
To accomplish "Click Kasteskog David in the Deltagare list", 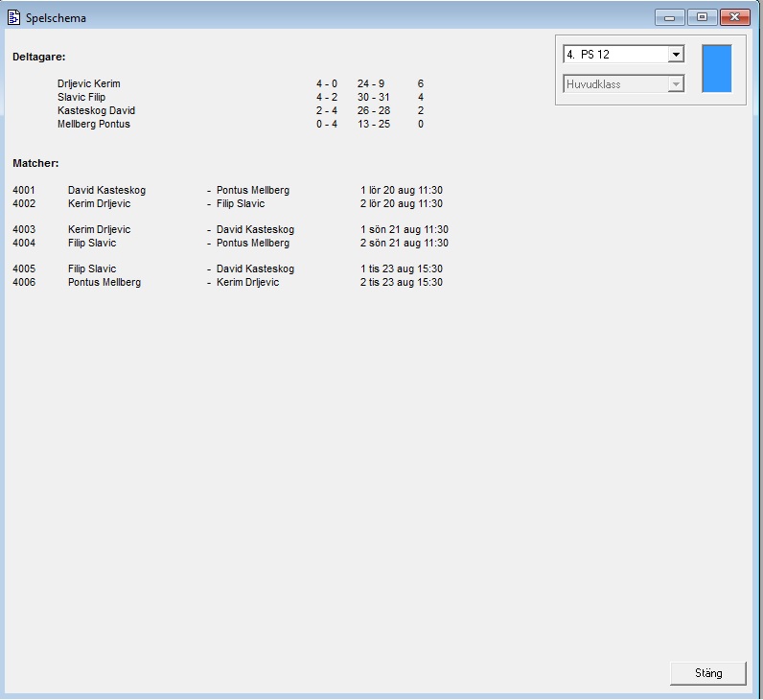I will click(96, 111).
